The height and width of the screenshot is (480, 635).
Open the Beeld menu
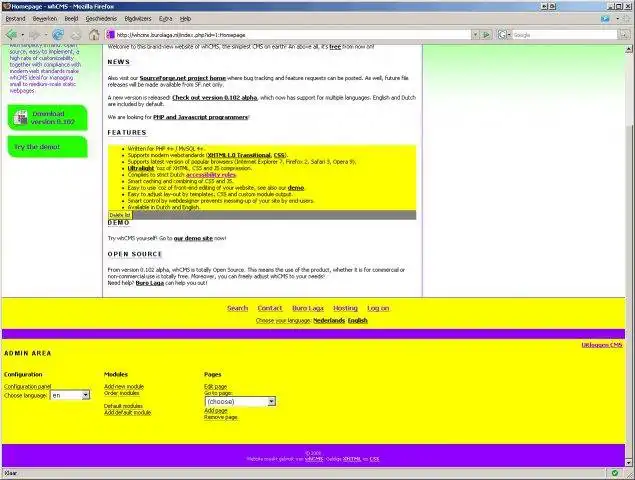[x=71, y=19]
